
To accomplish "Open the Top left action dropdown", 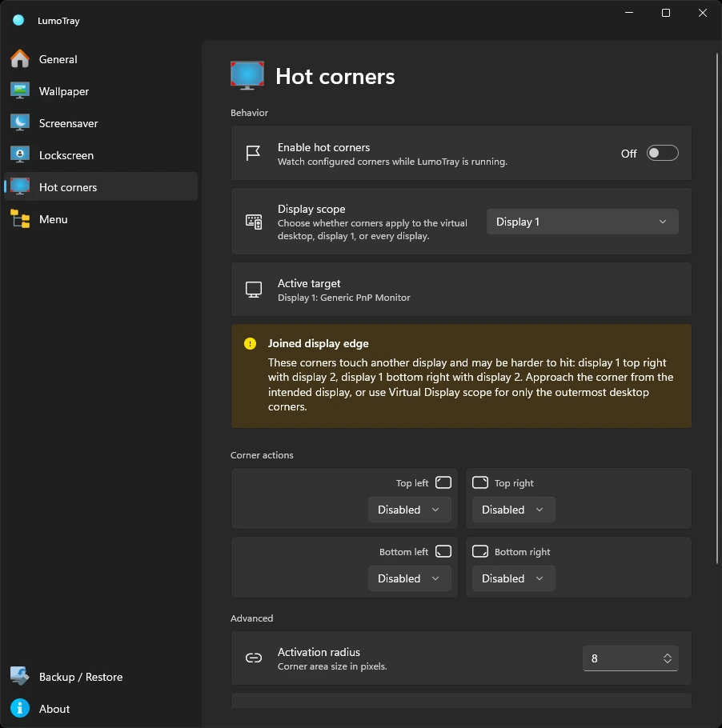I will click(x=409, y=510).
